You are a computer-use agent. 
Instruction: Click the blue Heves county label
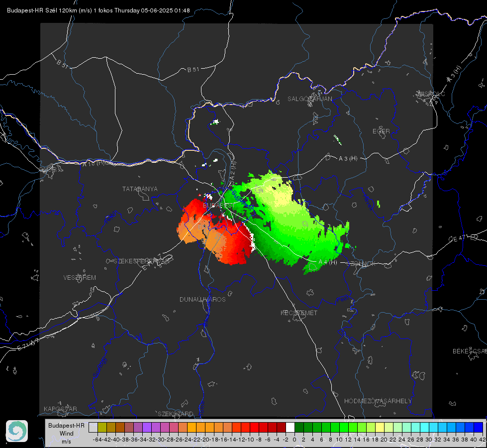click(368, 203)
